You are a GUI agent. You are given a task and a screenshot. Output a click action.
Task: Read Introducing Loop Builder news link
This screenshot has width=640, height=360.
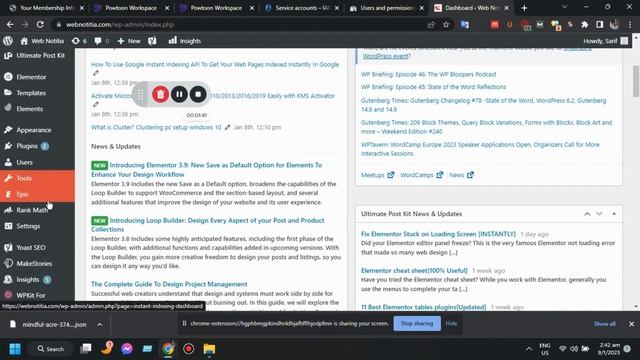(207, 224)
